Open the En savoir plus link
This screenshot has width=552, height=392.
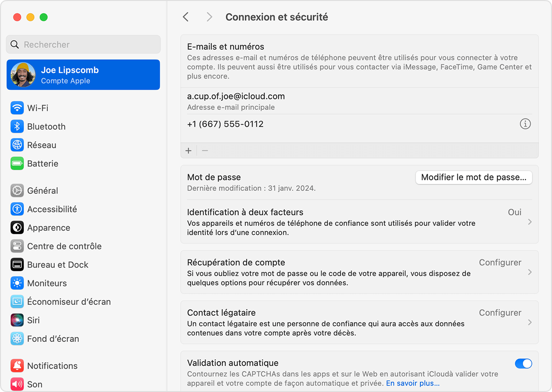coord(413,383)
